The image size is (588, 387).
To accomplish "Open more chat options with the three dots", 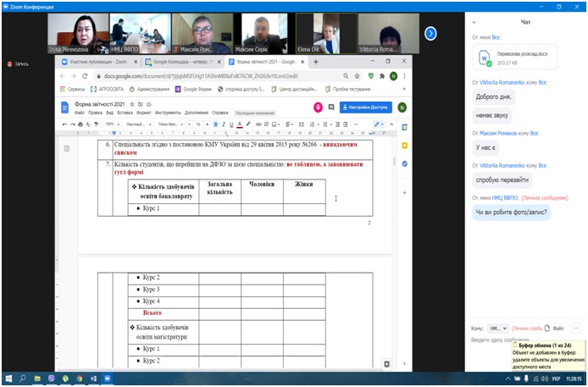I will tap(576, 327).
